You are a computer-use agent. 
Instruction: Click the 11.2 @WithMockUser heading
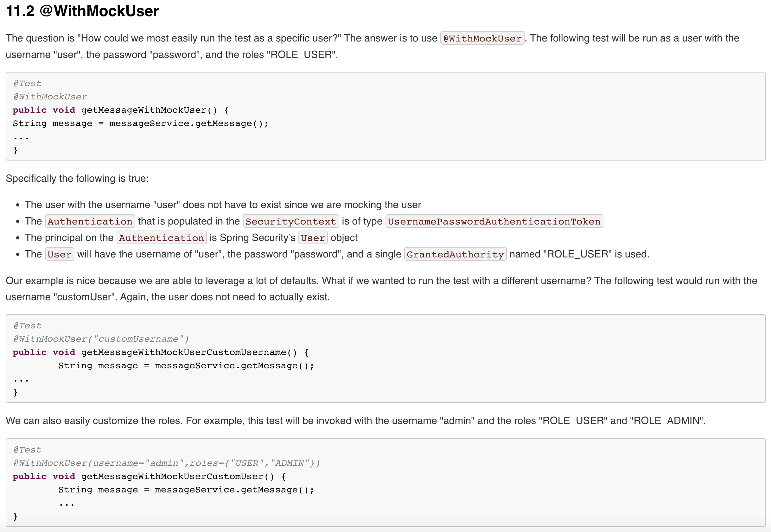click(82, 11)
